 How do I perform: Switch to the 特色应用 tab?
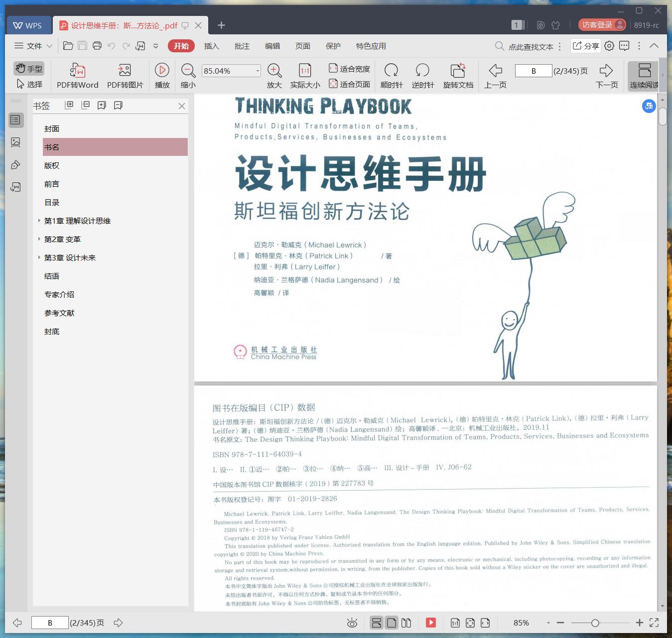click(371, 46)
